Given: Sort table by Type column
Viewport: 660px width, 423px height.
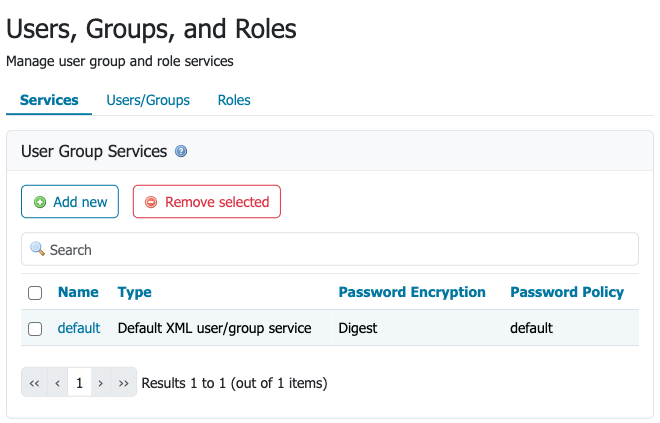Looking at the screenshot, I should (134, 292).
